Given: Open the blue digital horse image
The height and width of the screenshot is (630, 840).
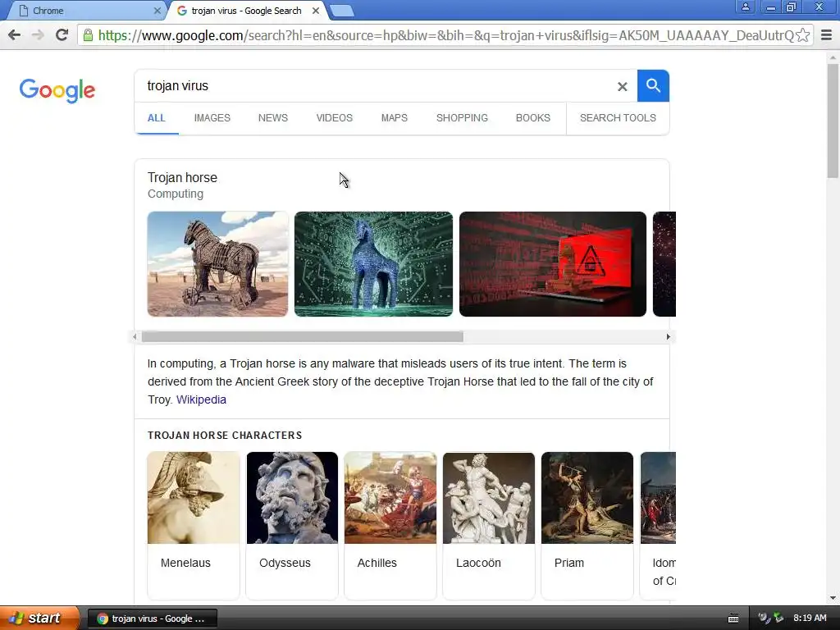Looking at the screenshot, I should point(373,264).
